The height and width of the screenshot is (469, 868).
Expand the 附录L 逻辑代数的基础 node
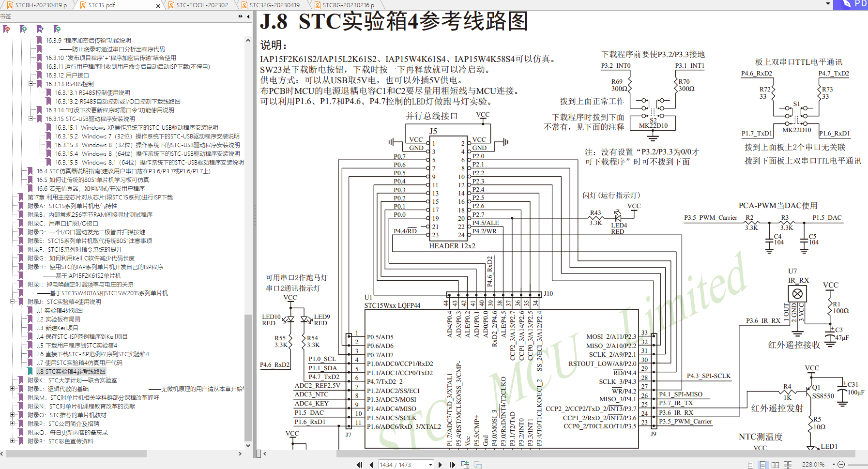click(x=13, y=389)
